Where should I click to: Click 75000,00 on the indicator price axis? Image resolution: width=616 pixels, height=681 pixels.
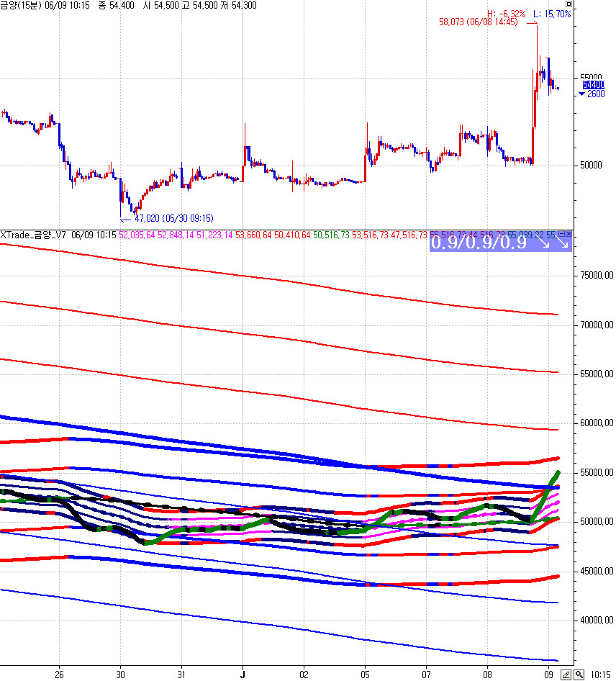[597, 275]
